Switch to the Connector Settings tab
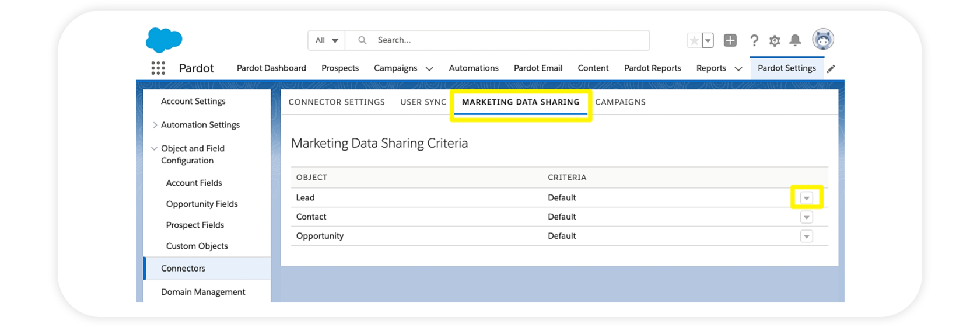Screen dimensions: 980x327 [337, 102]
